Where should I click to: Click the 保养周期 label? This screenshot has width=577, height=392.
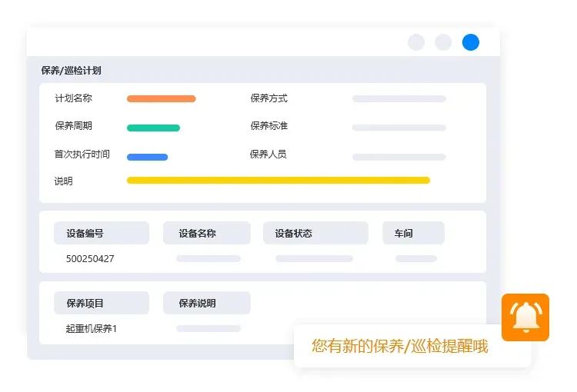74,126
